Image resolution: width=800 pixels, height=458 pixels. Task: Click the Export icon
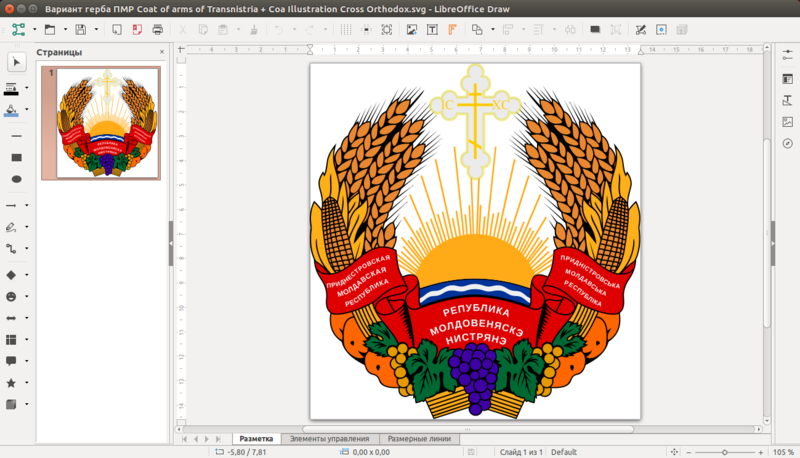[x=117, y=30]
